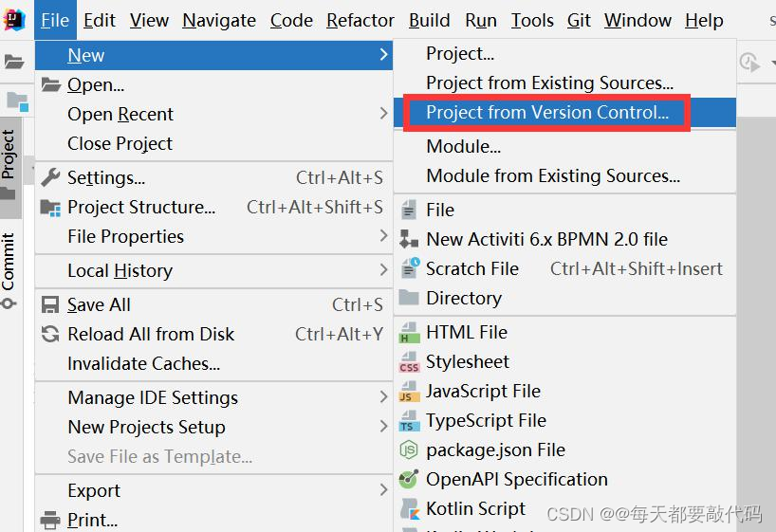Open the View menu
776x532 pixels.
pos(149,20)
